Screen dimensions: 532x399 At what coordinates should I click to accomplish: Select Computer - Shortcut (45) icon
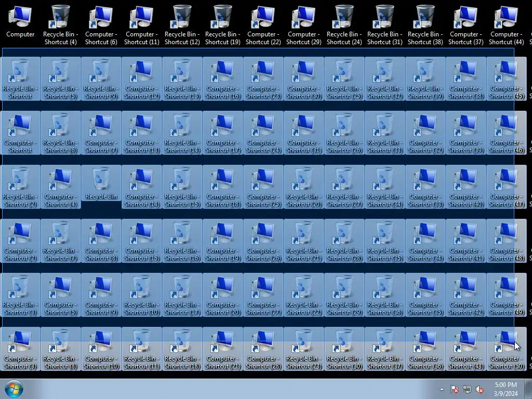(x=507, y=79)
